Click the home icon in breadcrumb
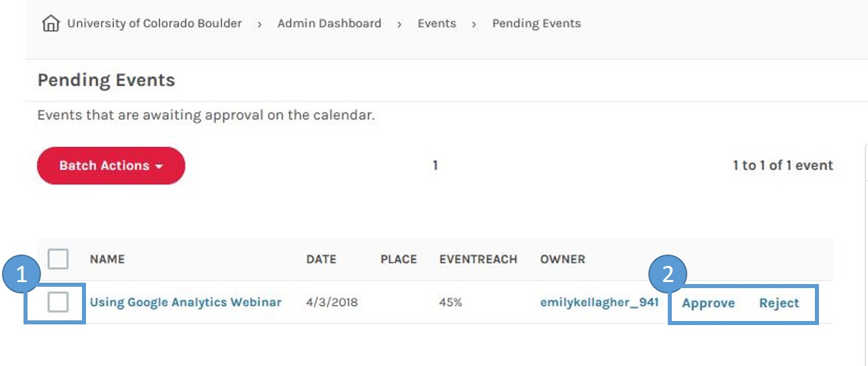Image resolution: width=868 pixels, height=366 pixels. coord(50,24)
